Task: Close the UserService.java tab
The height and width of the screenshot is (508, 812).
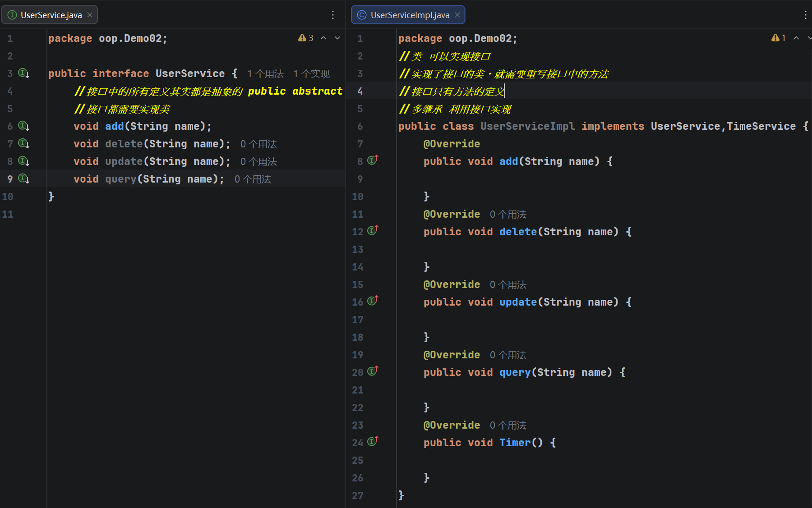Action: [x=90, y=15]
